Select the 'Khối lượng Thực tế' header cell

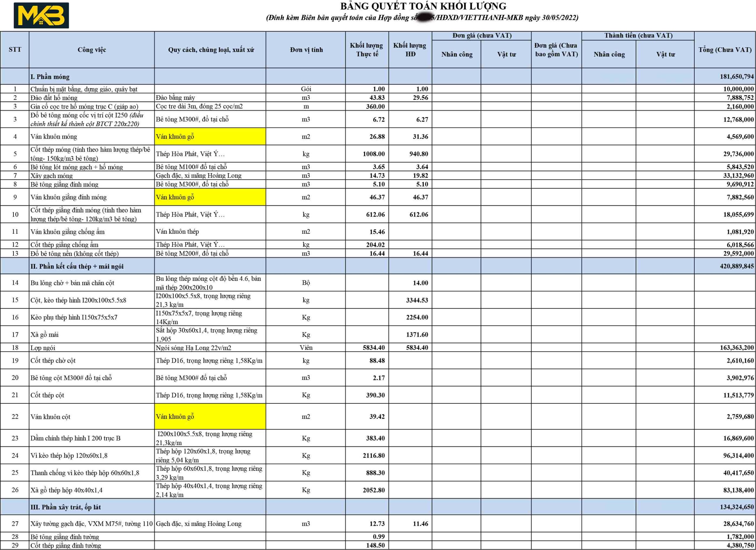pos(367,50)
